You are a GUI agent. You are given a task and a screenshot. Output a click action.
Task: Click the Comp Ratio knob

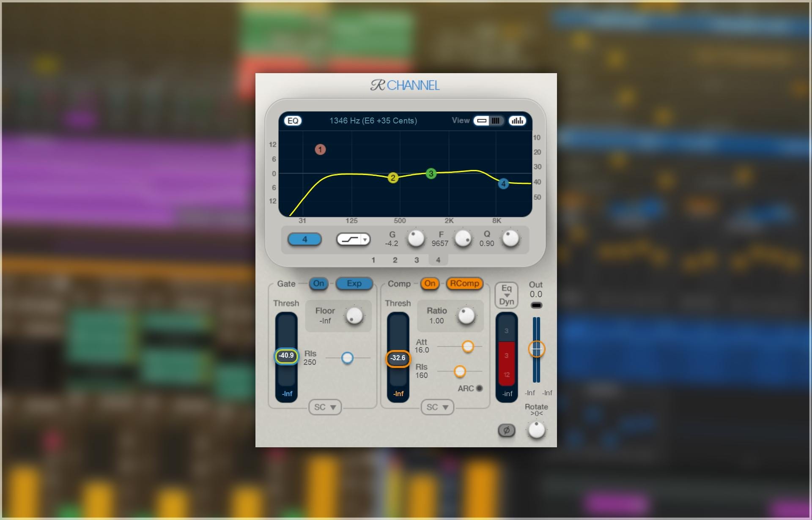(466, 316)
